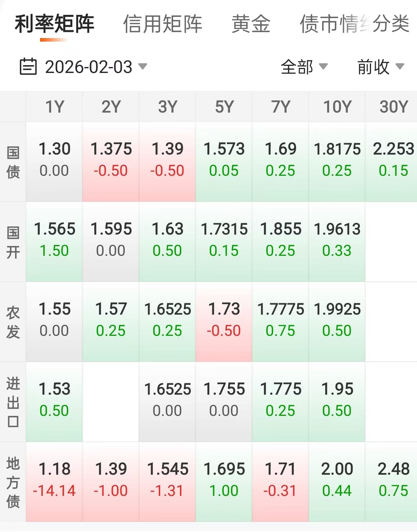
Task: Open the 地方债 1Y cell showing -14.14
Action: [54, 480]
